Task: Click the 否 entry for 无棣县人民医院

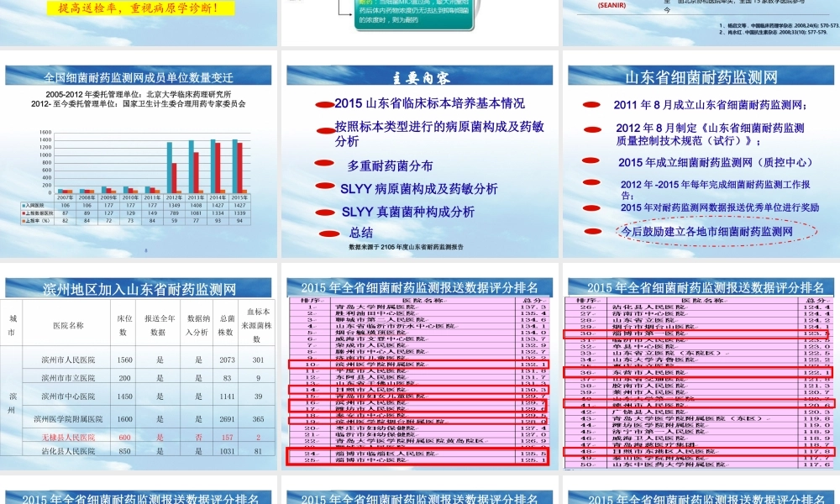Action: click(198, 438)
